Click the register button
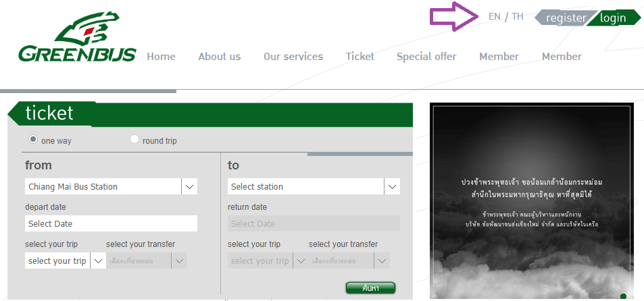Screen dimensions: 644x301 (565, 18)
